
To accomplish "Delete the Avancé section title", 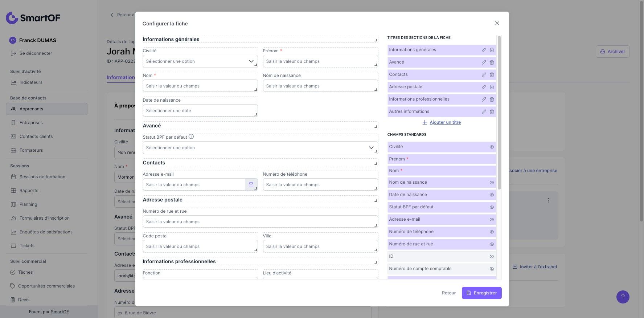I will pyautogui.click(x=492, y=62).
